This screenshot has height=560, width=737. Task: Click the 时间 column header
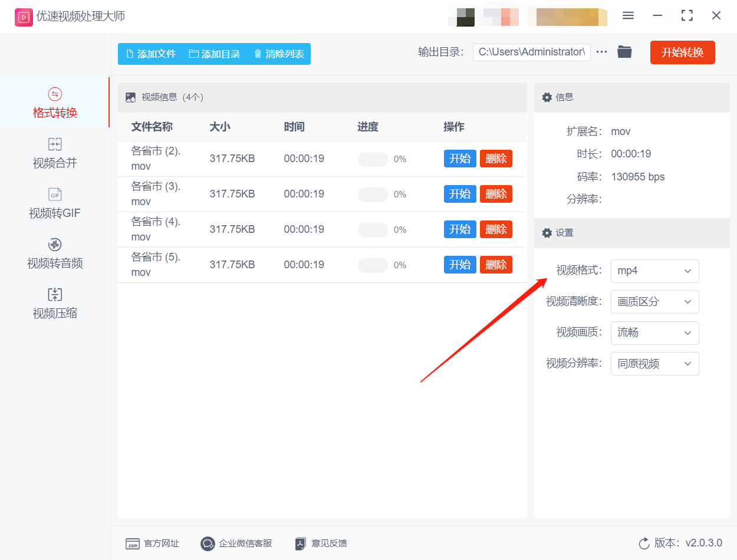[294, 127]
